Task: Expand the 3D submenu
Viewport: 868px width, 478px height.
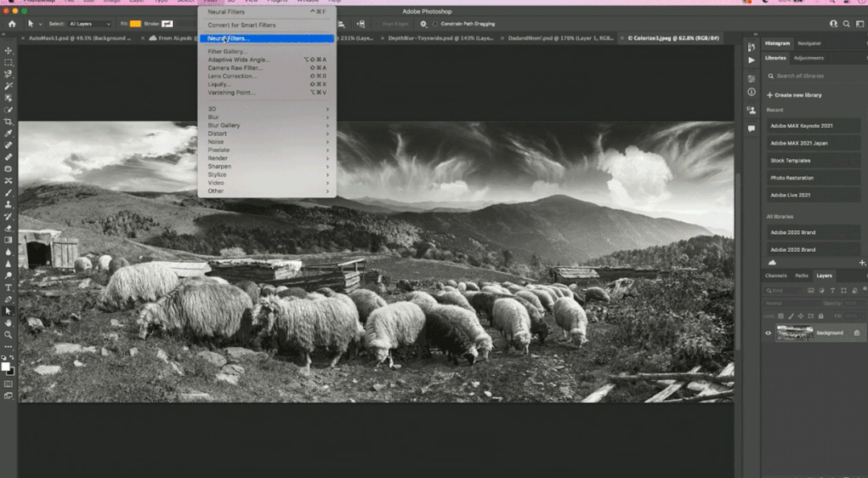Action: coord(267,109)
